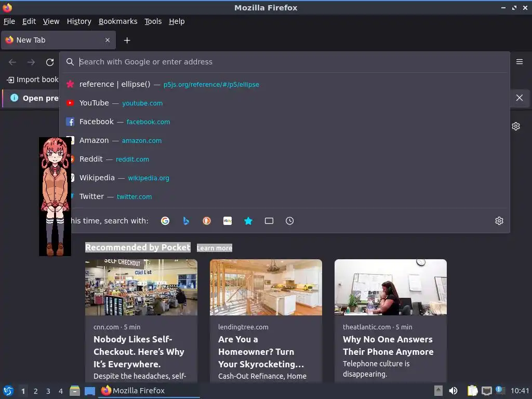Image resolution: width=532 pixels, height=399 pixels.
Task: Click the Learn more Pocket link
Action: [x=215, y=248]
